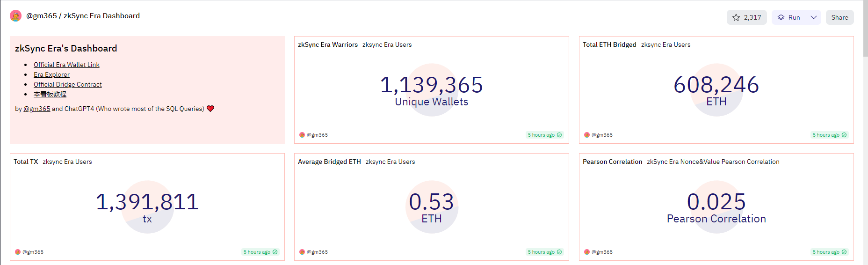Click refresh check icon on zkSync Era Warriors
868x265 pixels.
(x=559, y=135)
